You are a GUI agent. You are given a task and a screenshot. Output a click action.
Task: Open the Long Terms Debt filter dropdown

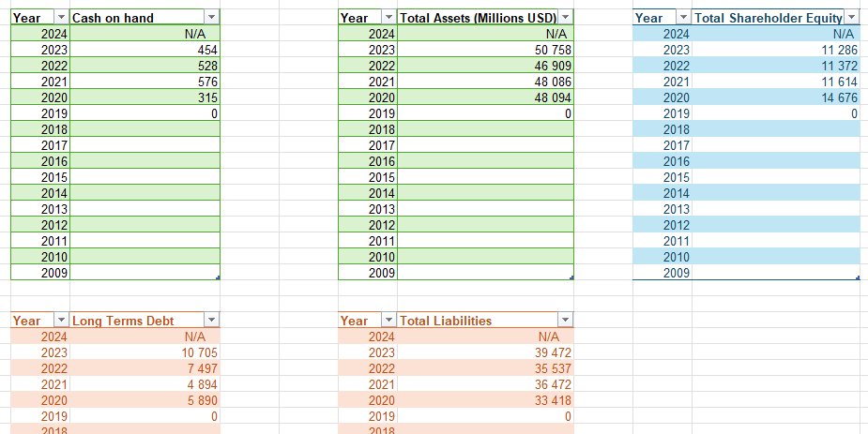pos(210,321)
